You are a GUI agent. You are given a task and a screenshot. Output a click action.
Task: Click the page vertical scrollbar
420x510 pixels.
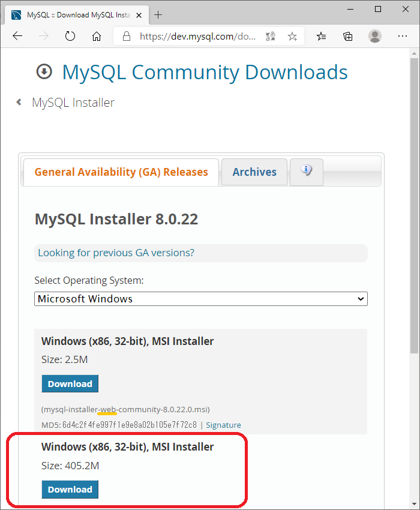414,204
